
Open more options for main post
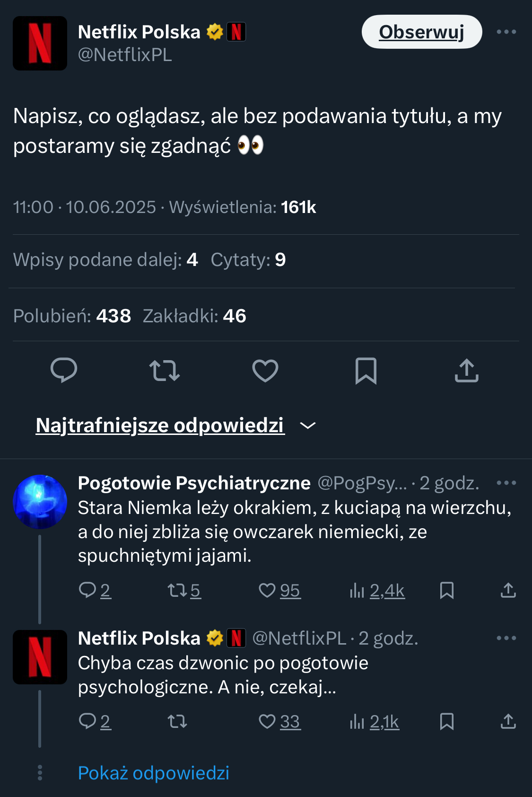[506, 32]
